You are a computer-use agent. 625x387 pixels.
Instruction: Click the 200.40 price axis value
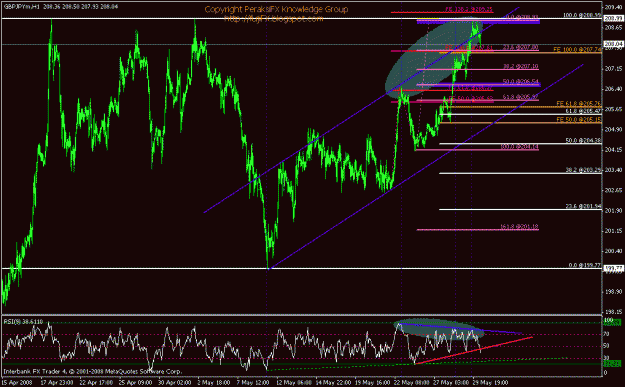pos(614,251)
